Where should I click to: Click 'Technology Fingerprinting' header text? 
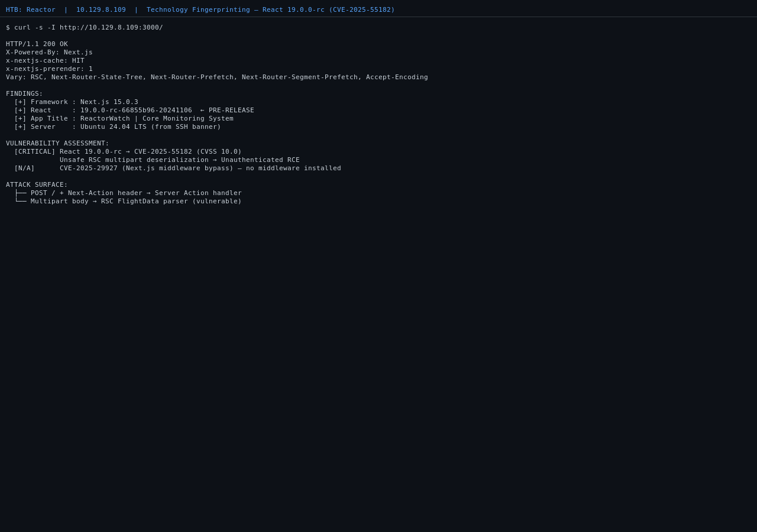tap(198, 9)
